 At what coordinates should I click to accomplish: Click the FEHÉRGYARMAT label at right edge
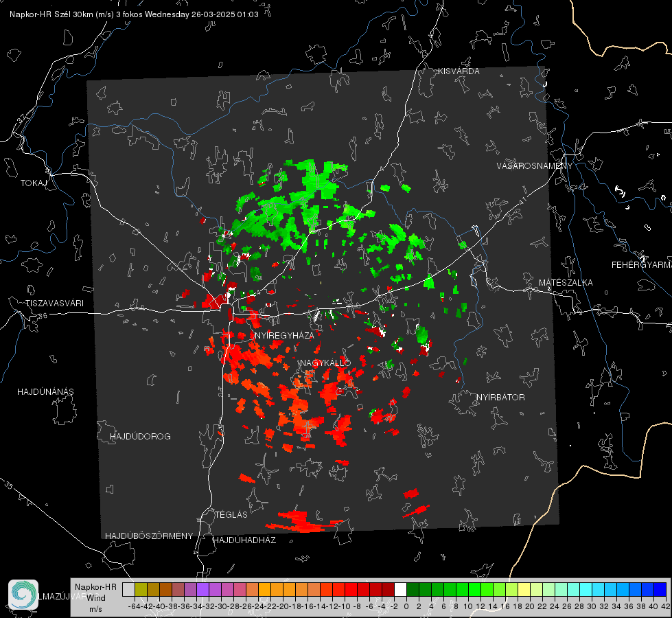click(x=641, y=265)
